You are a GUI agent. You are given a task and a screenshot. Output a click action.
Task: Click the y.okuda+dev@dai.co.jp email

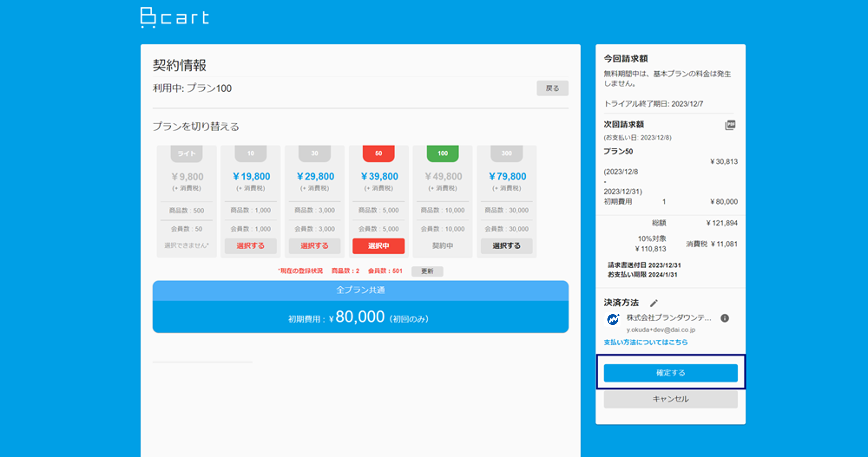click(661, 330)
